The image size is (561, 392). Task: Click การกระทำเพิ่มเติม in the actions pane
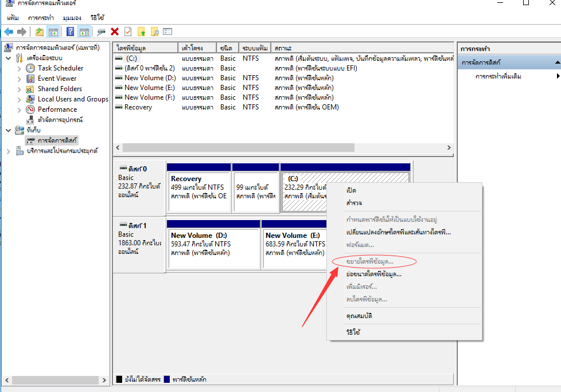pos(498,76)
